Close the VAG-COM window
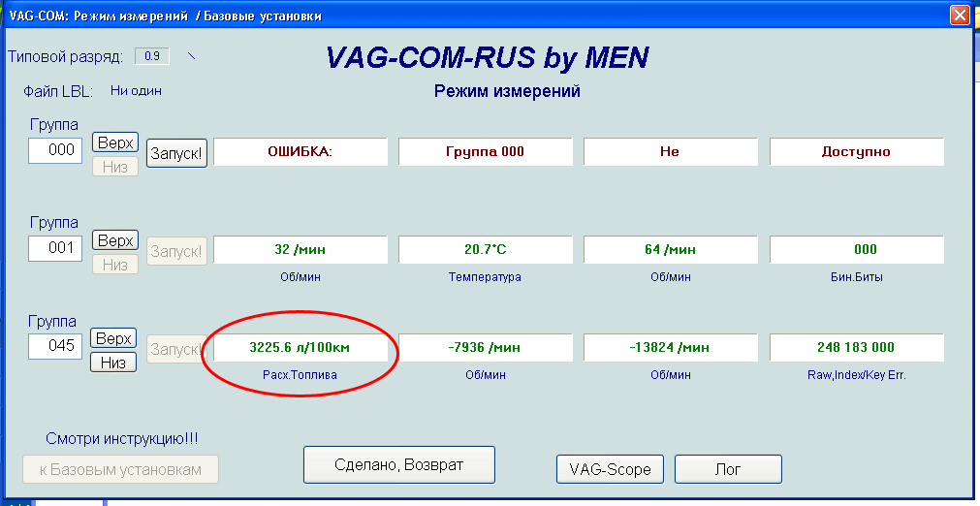This screenshot has width=980, height=506. 959,16
